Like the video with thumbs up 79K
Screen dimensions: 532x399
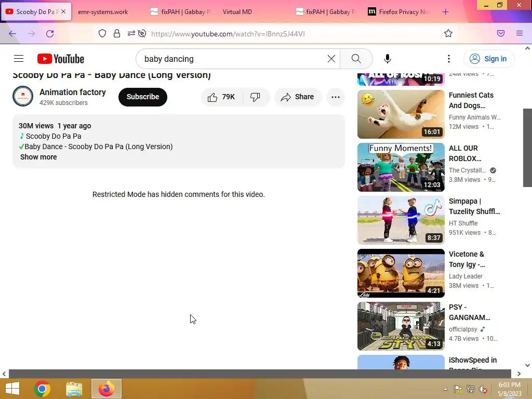pyautogui.click(x=221, y=97)
